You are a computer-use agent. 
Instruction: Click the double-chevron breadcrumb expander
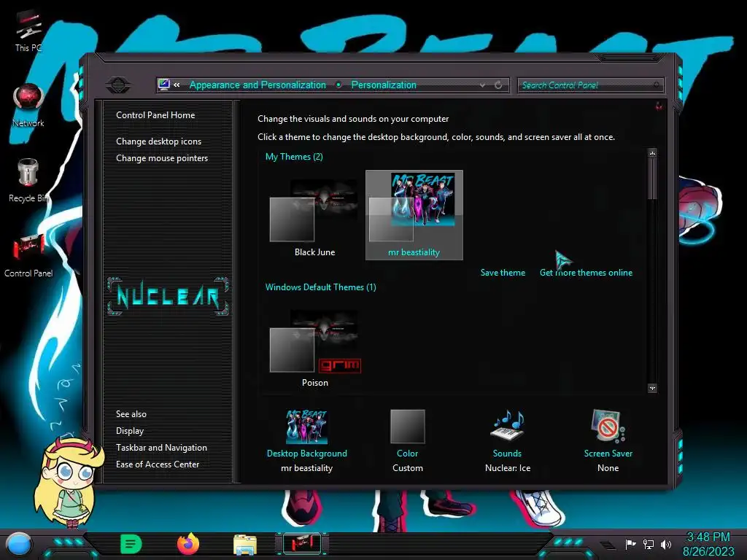(177, 85)
